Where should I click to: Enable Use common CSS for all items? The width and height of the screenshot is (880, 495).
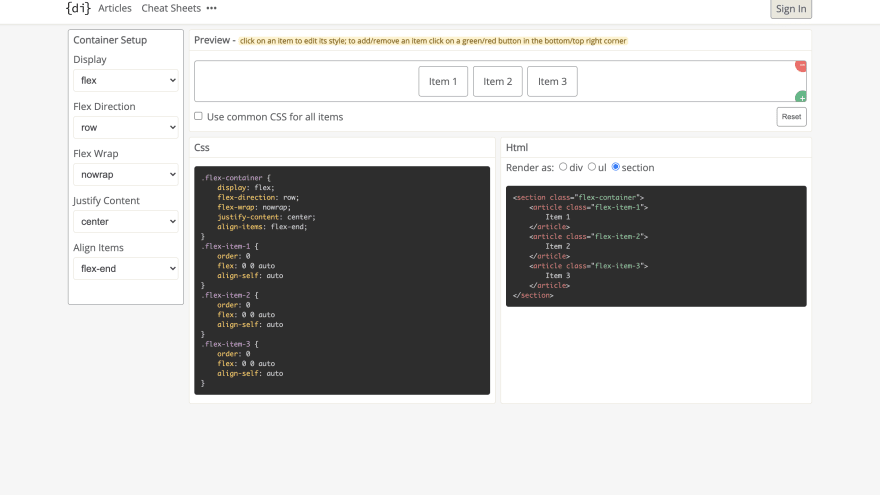198,116
